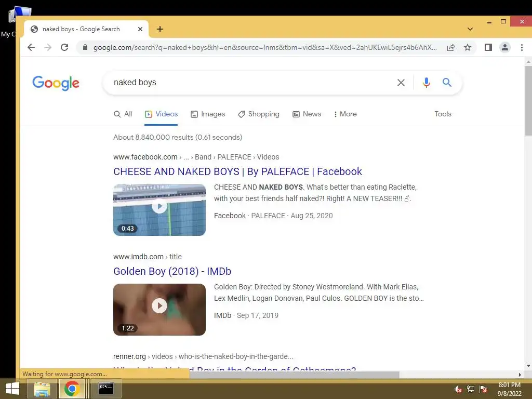Open the Action Center flag icon

click(483, 389)
